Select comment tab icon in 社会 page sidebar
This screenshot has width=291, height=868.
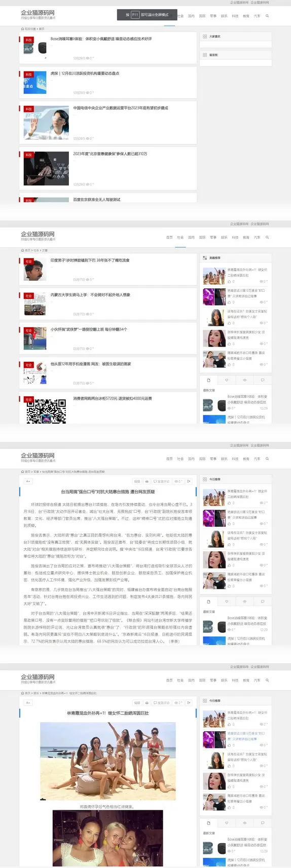pos(263,380)
